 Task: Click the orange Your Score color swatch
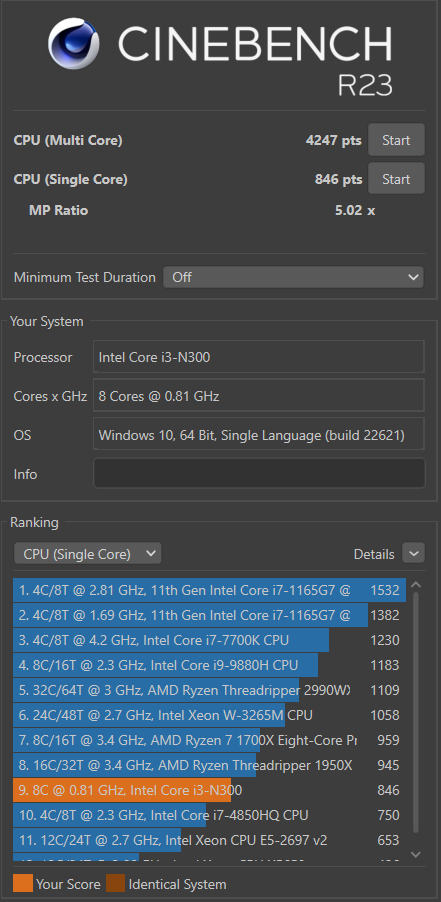[x=22, y=884]
